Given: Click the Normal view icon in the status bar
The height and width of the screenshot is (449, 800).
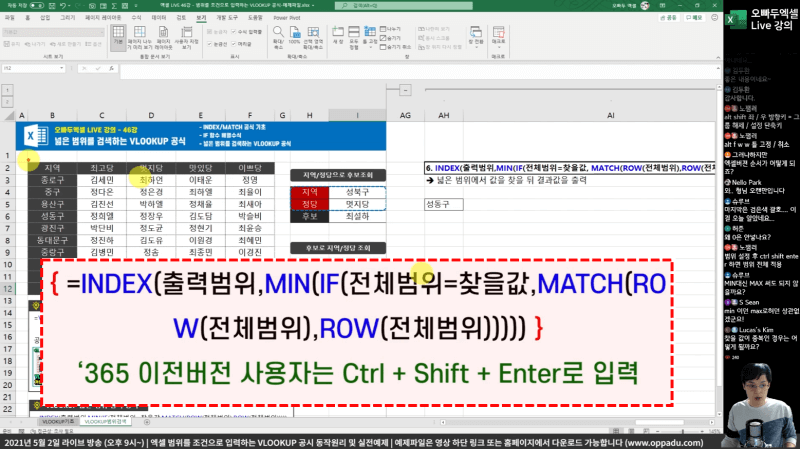Looking at the screenshot, I should coord(616,431).
